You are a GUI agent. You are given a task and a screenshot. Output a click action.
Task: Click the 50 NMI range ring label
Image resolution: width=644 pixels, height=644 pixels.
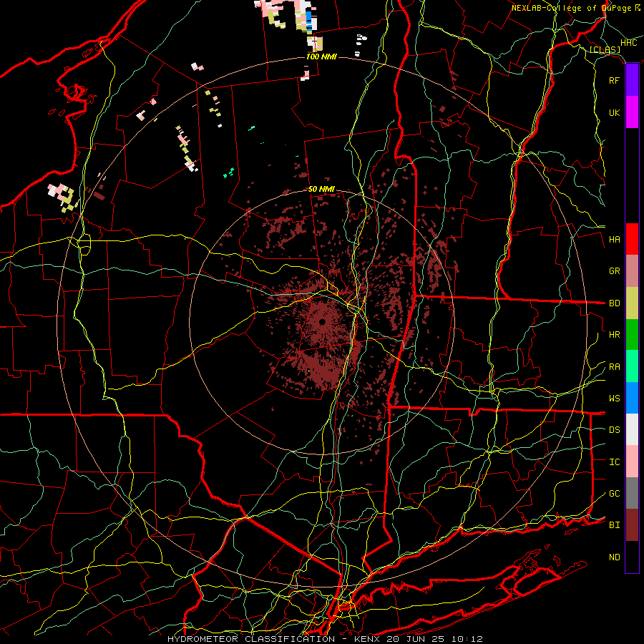click(321, 190)
